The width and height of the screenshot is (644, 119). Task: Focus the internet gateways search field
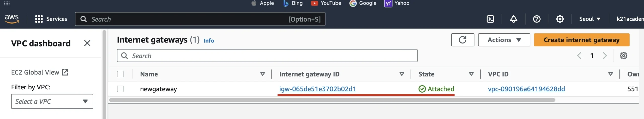267,56
